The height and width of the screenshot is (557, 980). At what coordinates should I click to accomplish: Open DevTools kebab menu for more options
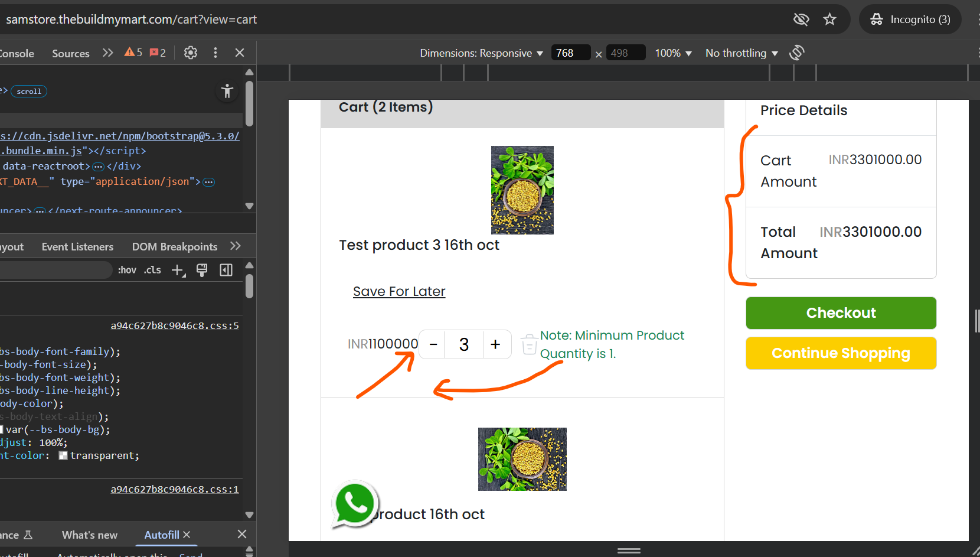215,53
